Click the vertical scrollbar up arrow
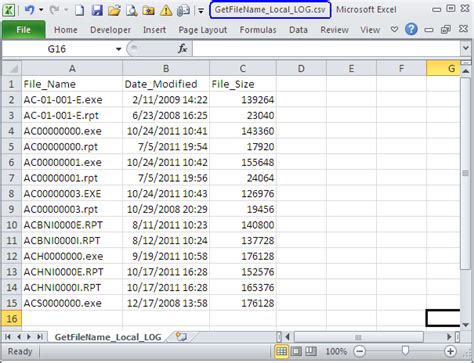This screenshot has height=363, width=474. tap(466, 71)
